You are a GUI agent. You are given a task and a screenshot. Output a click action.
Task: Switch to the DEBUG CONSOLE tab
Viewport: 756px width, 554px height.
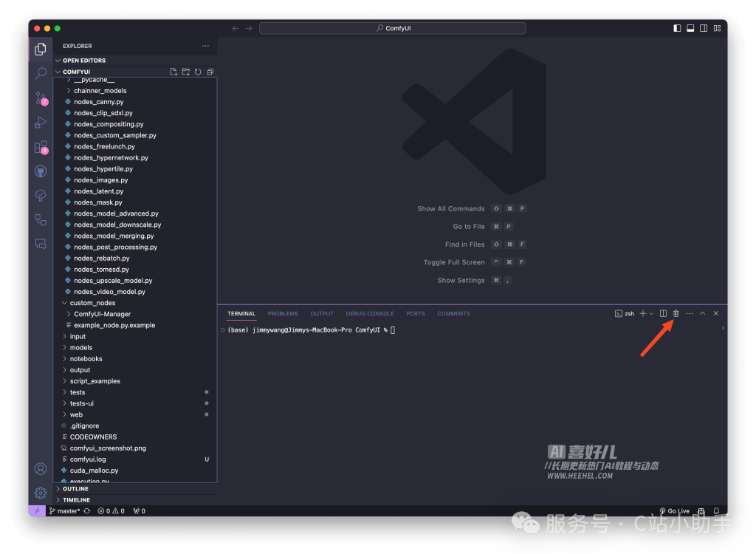point(370,314)
